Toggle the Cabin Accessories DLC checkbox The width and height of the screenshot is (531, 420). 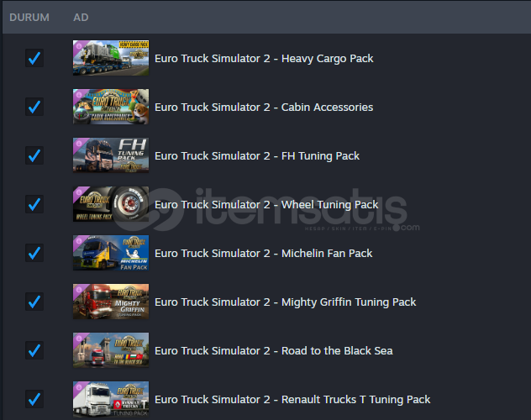click(34, 107)
